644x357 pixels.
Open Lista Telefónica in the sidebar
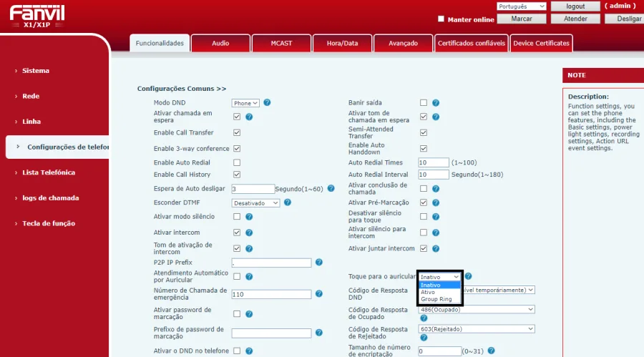49,172
